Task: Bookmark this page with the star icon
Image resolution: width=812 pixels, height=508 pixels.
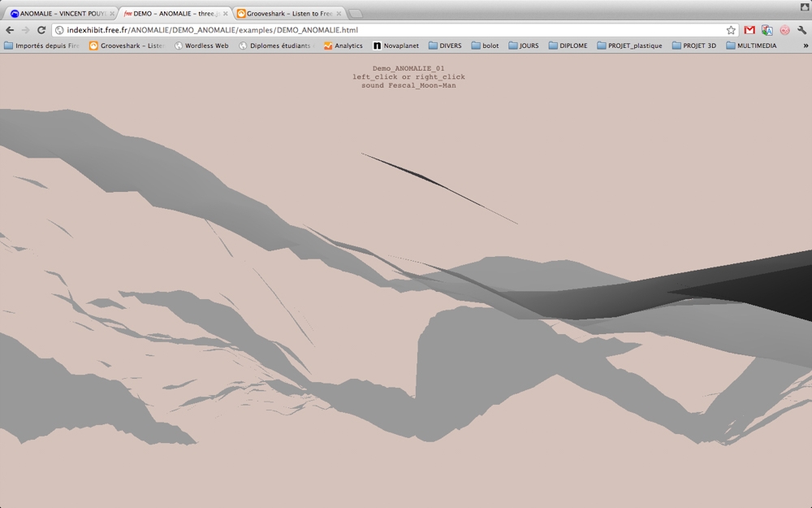Action: pos(731,30)
